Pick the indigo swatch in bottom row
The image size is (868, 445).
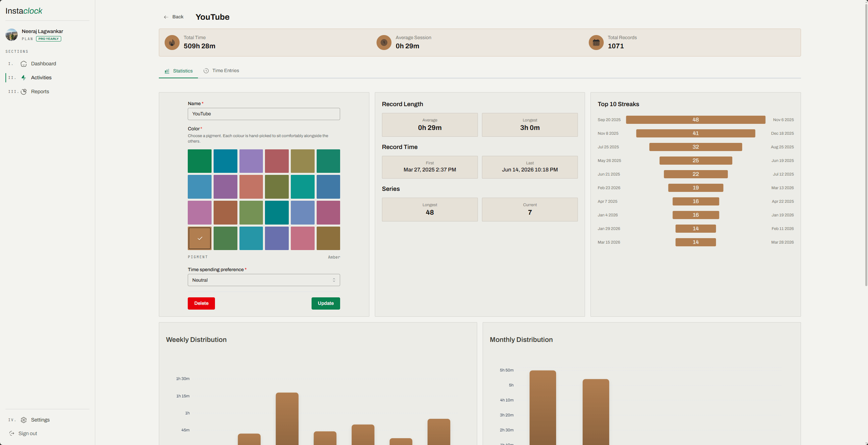pos(277,238)
